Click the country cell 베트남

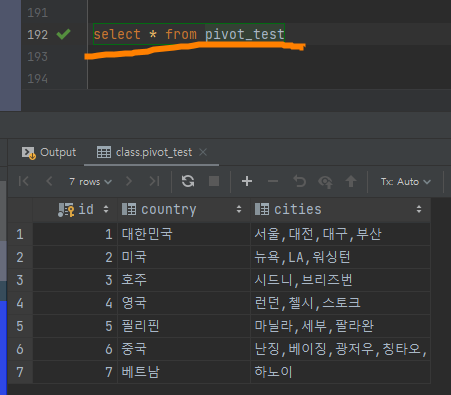[x=184, y=372]
